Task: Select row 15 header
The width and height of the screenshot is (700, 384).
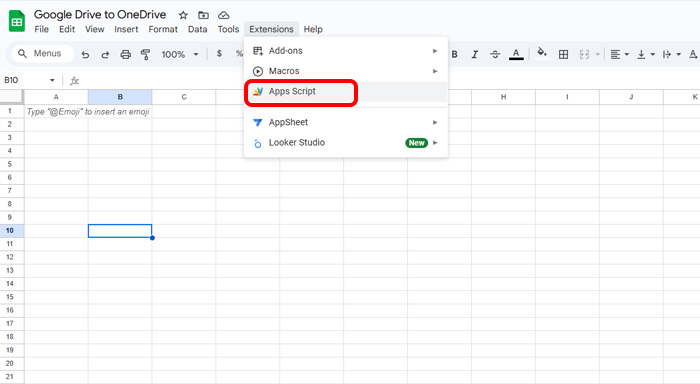Action: tap(10, 297)
